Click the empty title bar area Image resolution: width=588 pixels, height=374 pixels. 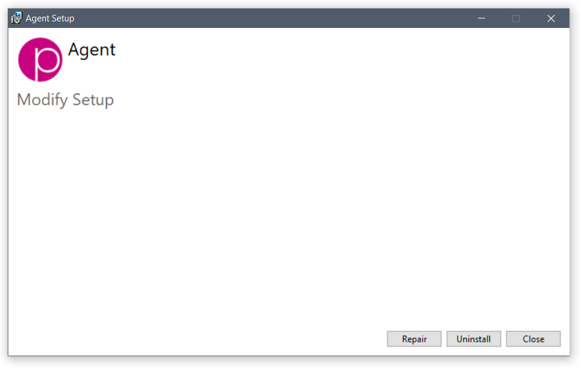point(270,18)
